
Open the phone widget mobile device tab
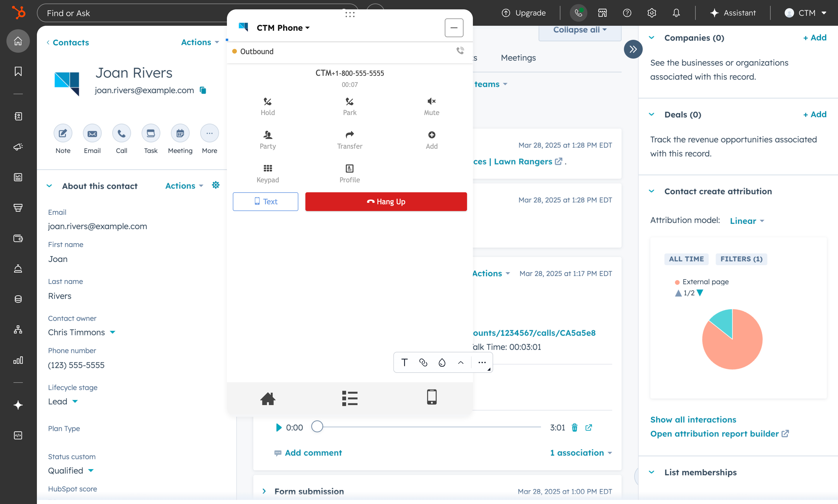[x=431, y=397]
